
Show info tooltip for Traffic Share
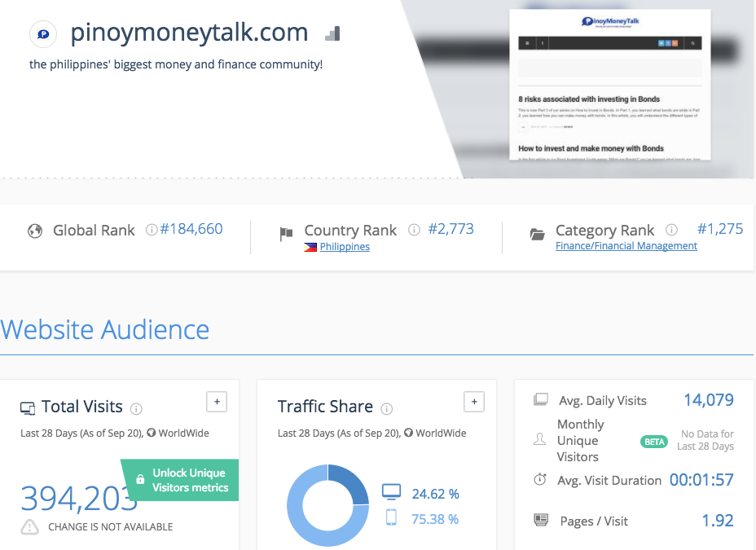tap(387, 409)
